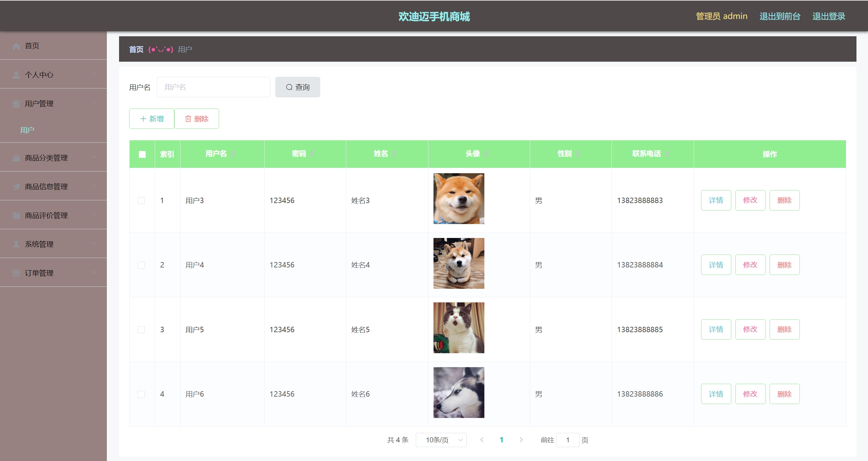
Task: Sort the table by 用户名 column arrows
Action: (x=233, y=154)
